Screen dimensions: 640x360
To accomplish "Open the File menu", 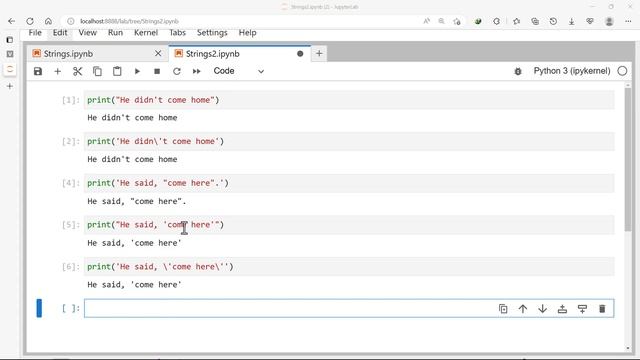I will [35, 33].
